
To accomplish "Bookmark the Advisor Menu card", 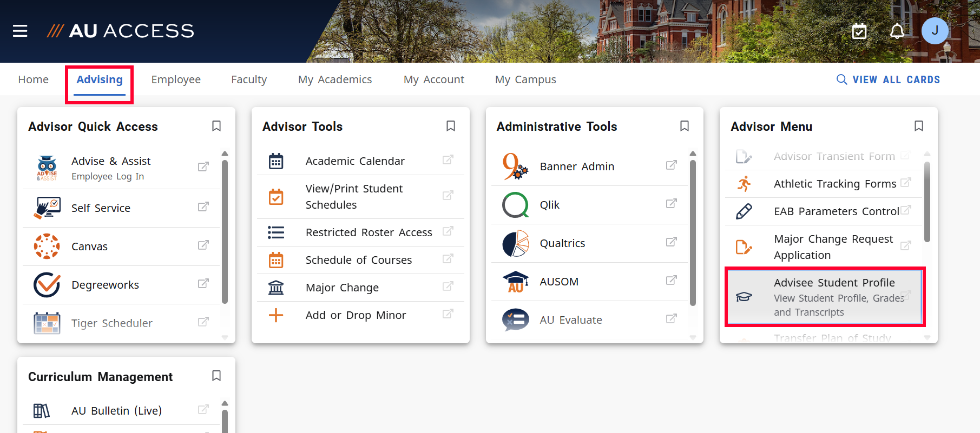I will pyautogui.click(x=919, y=126).
